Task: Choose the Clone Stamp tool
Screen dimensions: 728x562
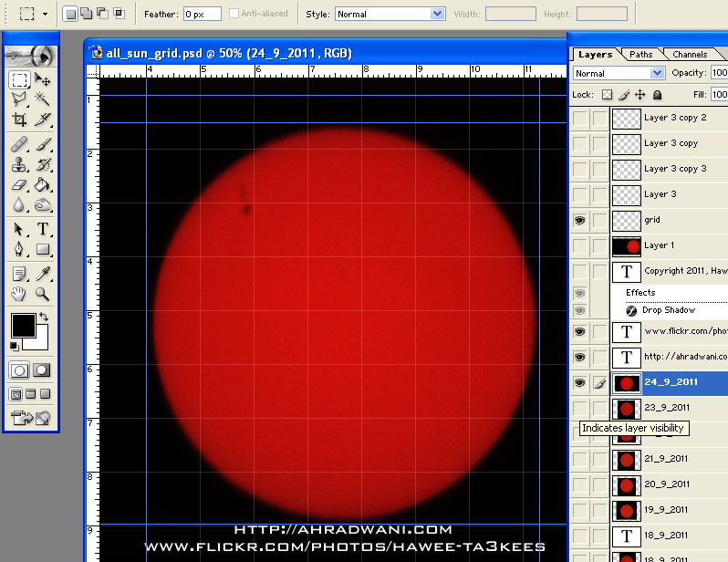Action: (x=19, y=165)
